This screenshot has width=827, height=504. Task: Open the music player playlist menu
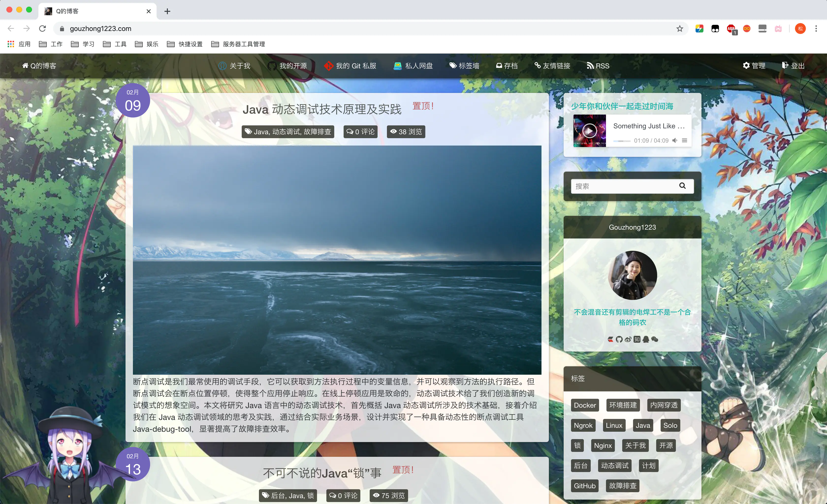click(684, 141)
